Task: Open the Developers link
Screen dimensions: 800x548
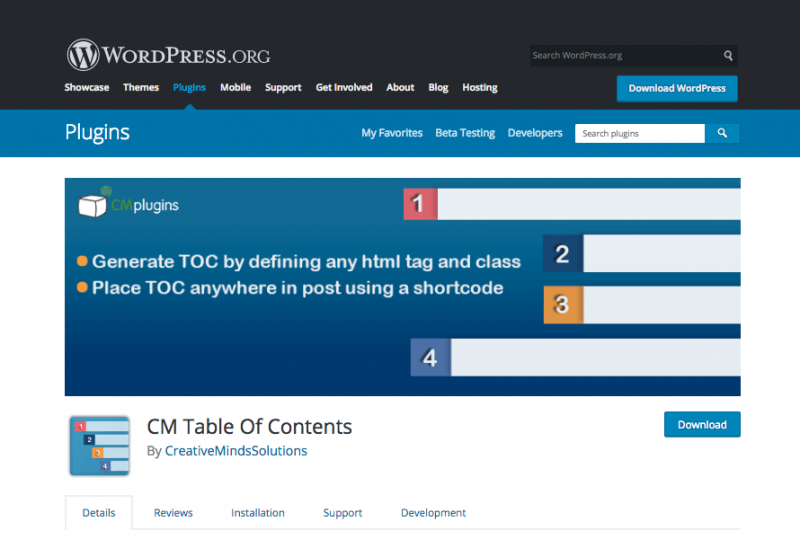Action: click(x=535, y=133)
